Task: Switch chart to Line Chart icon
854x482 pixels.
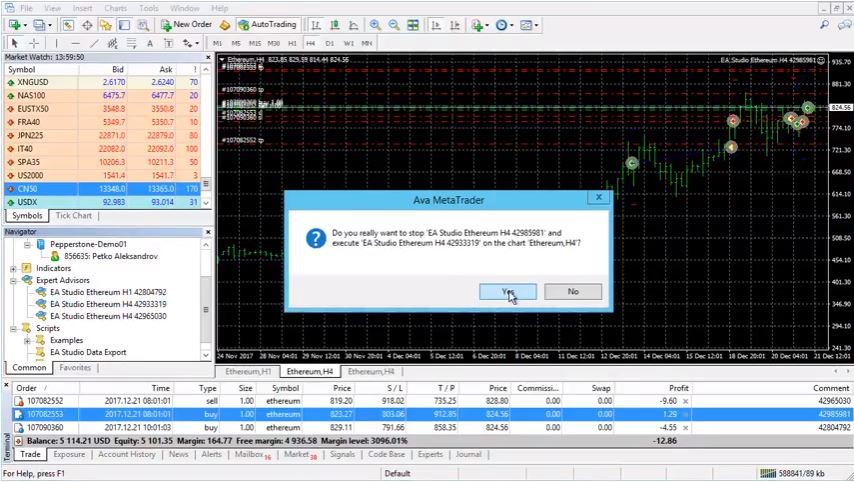Action: click(x=354, y=25)
